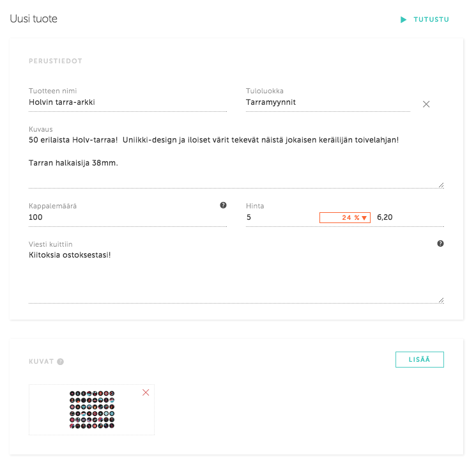This screenshot has width=476, height=466.
Task: Click the Hinta net price field showing 5
Action: pos(280,217)
